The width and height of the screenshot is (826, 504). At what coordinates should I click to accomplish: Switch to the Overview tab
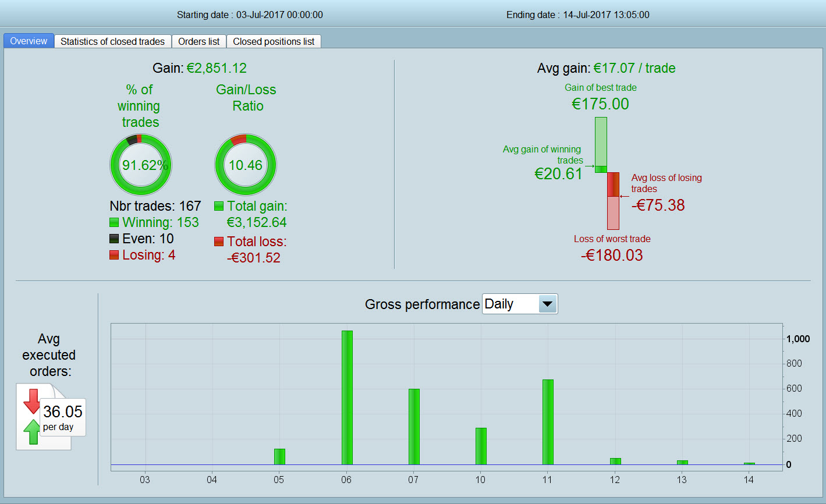pos(29,41)
